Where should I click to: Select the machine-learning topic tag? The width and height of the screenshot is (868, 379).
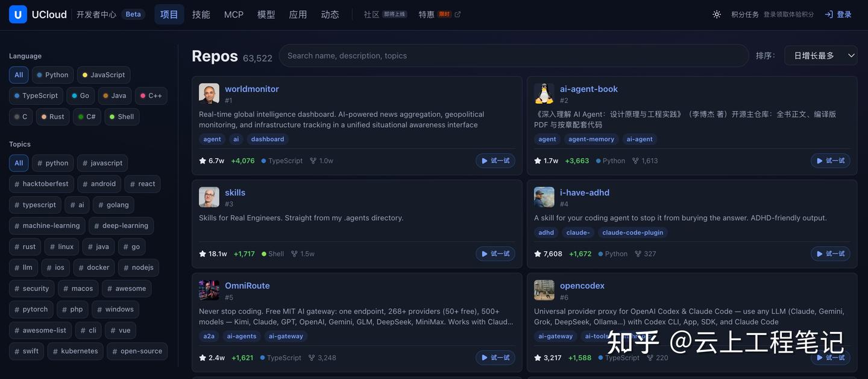[x=47, y=226]
